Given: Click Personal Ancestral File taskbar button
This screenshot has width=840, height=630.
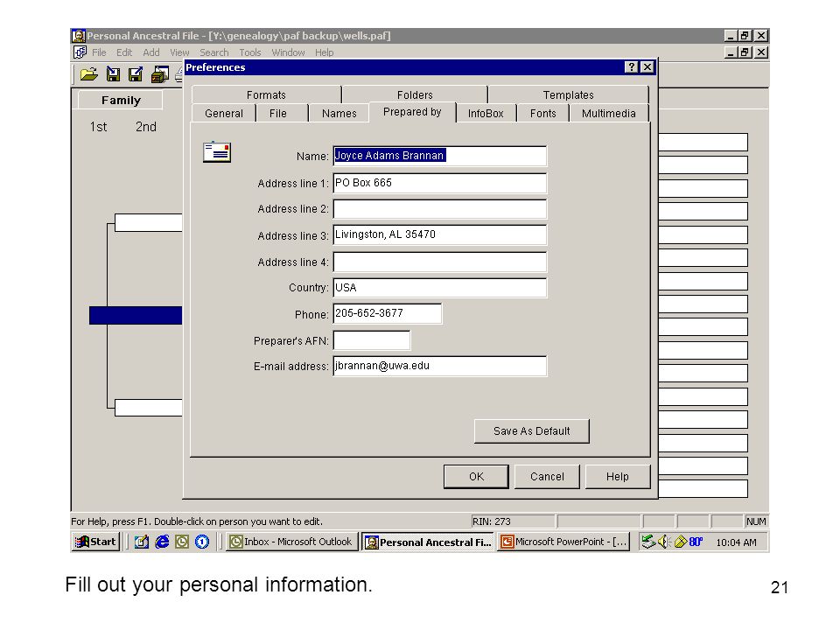Looking at the screenshot, I should [x=428, y=542].
